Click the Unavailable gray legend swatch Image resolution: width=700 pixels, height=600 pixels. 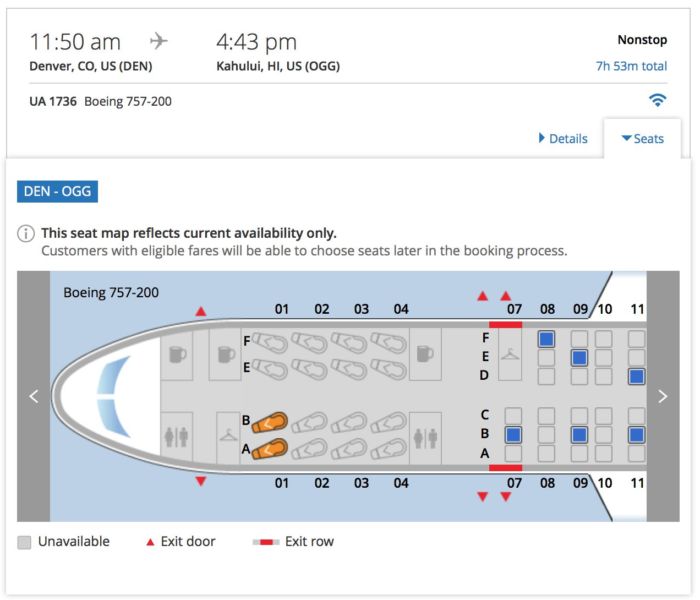pyautogui.click(x=25, y=542)
